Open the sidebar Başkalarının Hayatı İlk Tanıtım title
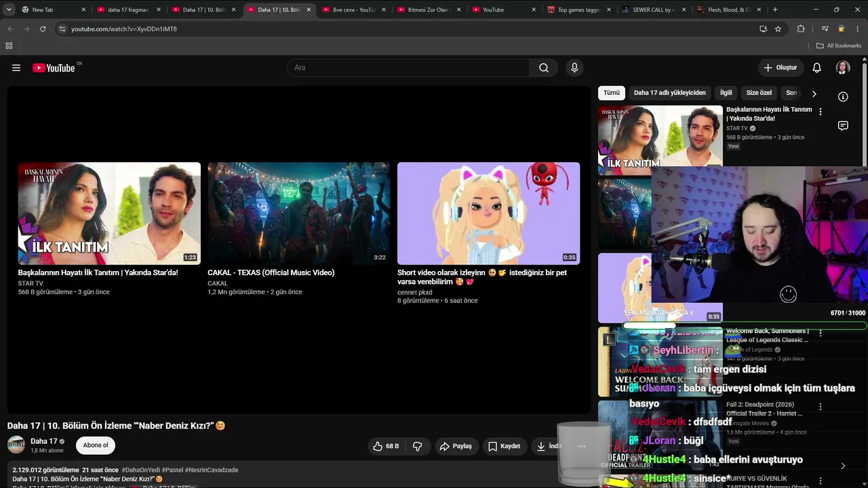 click(x=769, y=114)
